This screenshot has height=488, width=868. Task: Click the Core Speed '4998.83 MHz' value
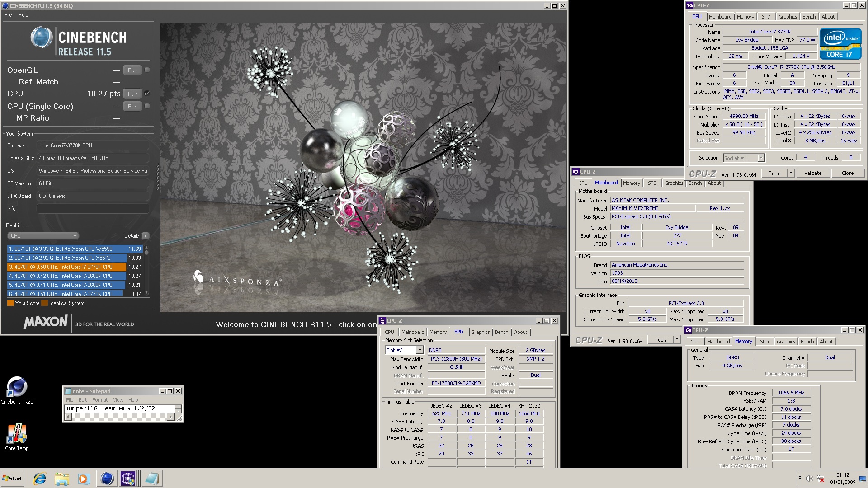tap(744, 116)
